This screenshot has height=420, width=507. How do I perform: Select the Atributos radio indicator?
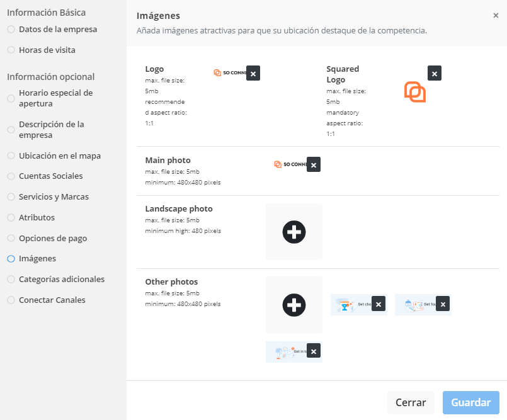11,218
